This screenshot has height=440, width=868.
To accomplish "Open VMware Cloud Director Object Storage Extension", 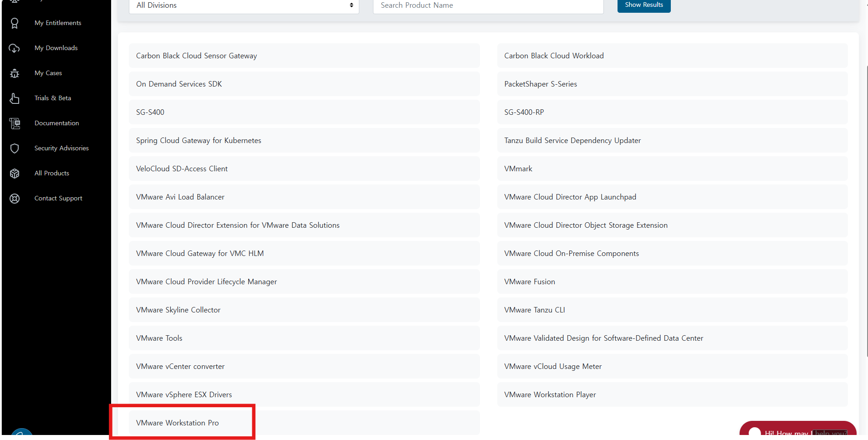I will (672, 225).
